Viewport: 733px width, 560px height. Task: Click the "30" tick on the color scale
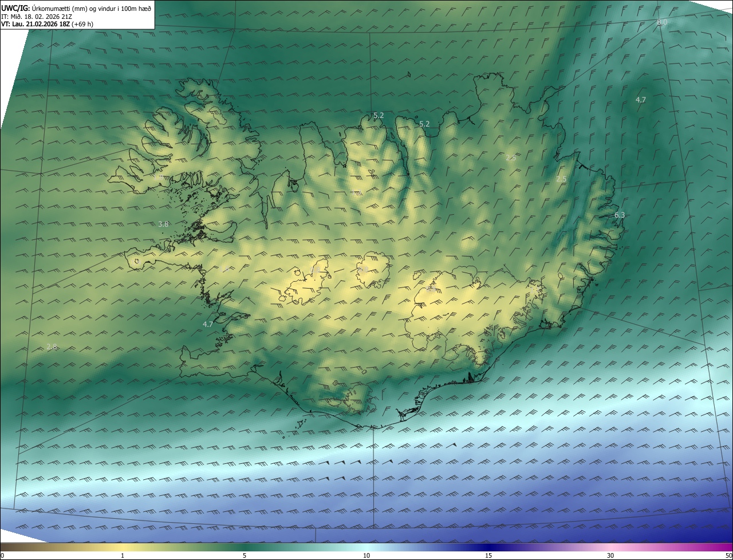(x=610, y=555)
